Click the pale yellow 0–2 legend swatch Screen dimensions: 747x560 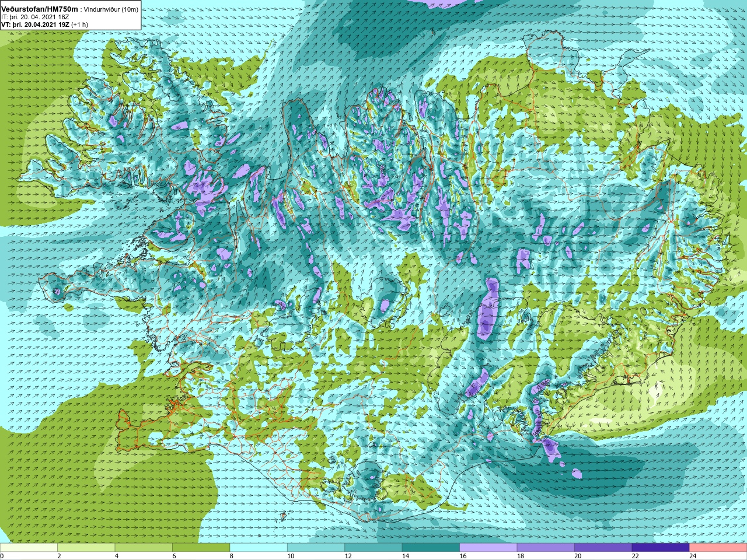click(29, 548)
